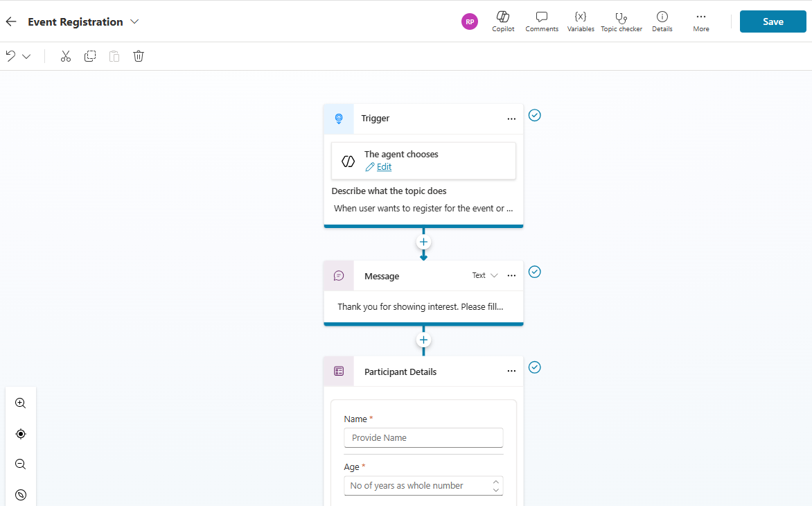Open the Trigger node options menu
The image size is (812, 506).
(x=511, y=119)
